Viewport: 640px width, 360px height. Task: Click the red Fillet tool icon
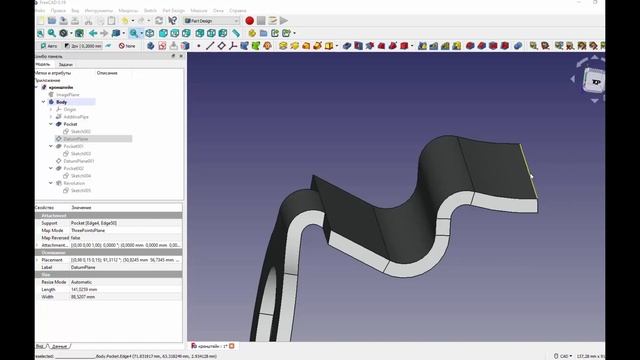pos(470,46)
